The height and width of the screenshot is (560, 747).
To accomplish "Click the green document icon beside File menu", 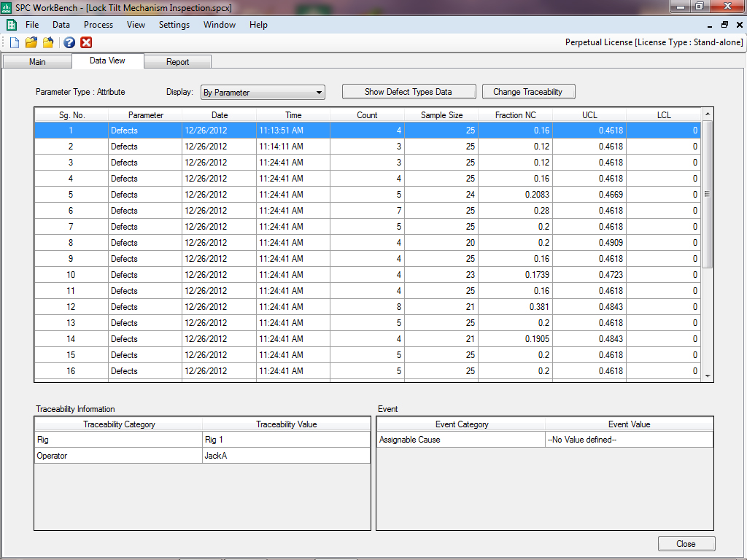I will click(x=12, y=25).
